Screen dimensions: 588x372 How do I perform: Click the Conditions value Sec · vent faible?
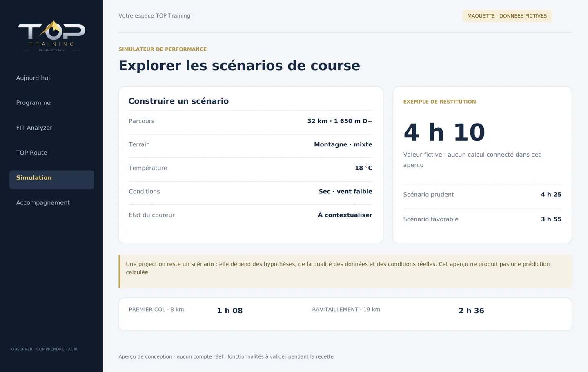click(x=345, y=191)
